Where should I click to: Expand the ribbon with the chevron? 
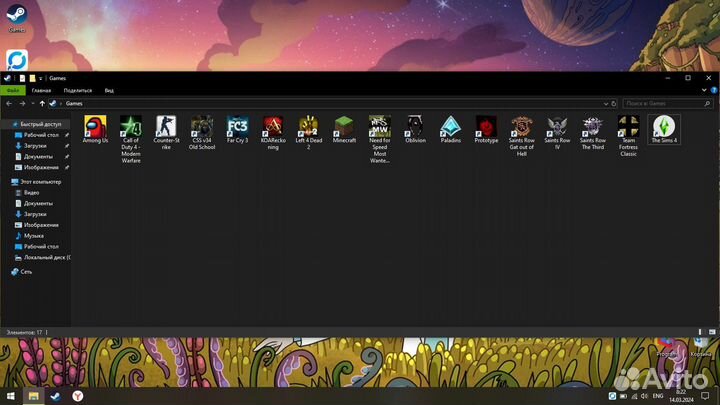click(704, 90)
